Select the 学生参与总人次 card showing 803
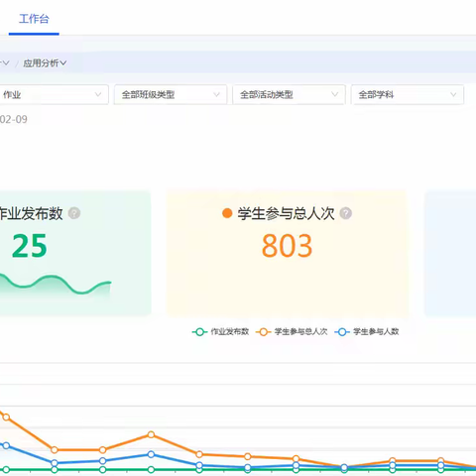The image size is (476, 476). pos(288,253)
